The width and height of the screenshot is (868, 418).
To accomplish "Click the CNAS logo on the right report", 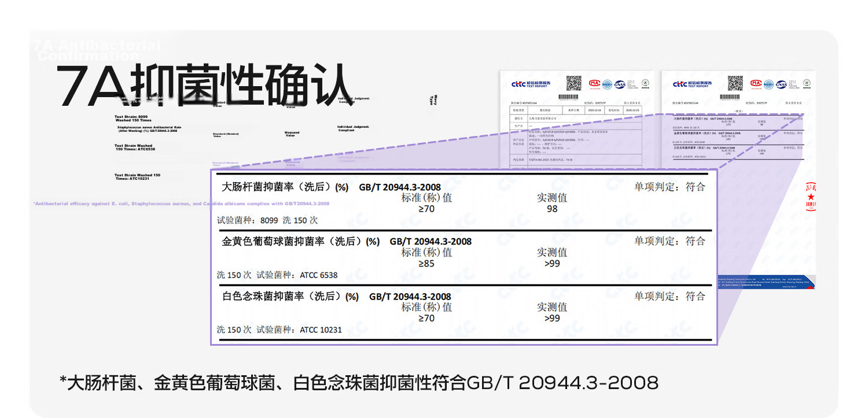I will (x=782, y=84).
